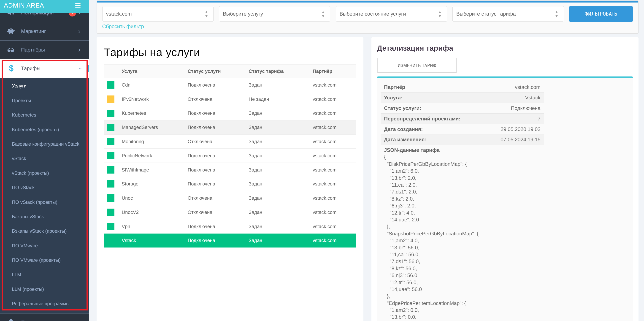Click the green status square for PublicNetwork
Image resolution: width=644 pixels, height=321 pixels.
point(111,156)
